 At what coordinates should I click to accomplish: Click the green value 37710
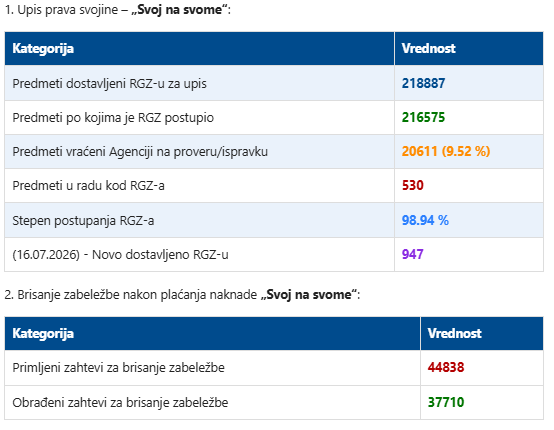[446, 402]
